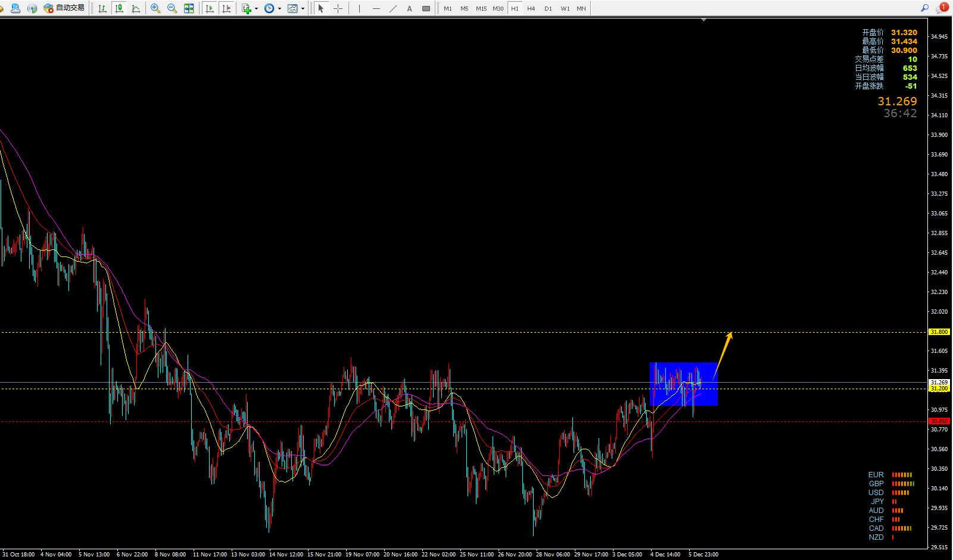Switch to M15 timeframe
The image size is (953, 560).
(x=481, y=8)
